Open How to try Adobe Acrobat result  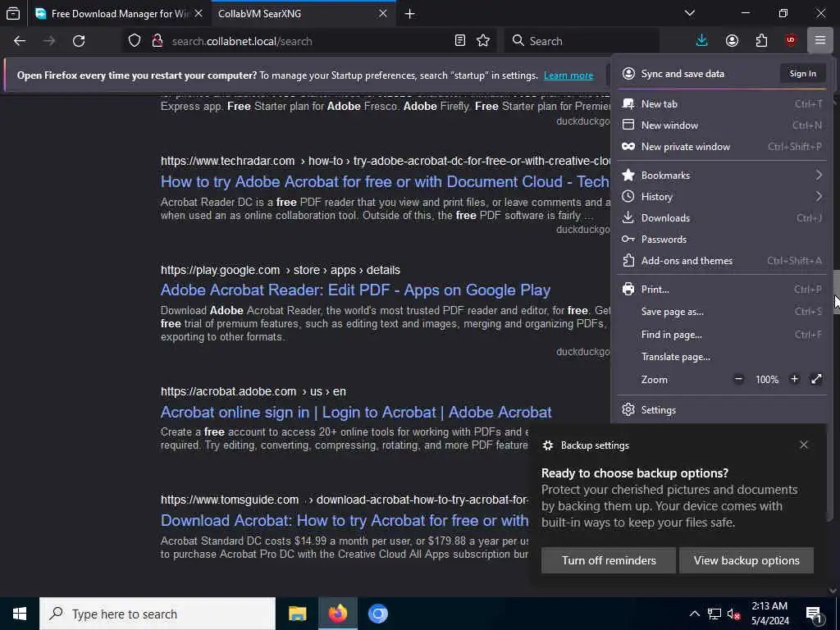pyautogui.click(x=385, y=182)
